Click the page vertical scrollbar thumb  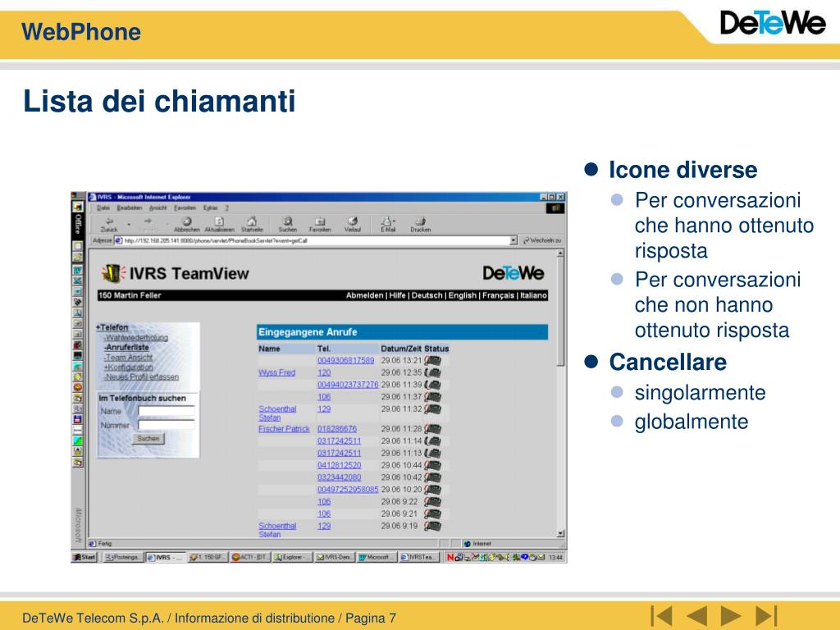tap(560, 313)
